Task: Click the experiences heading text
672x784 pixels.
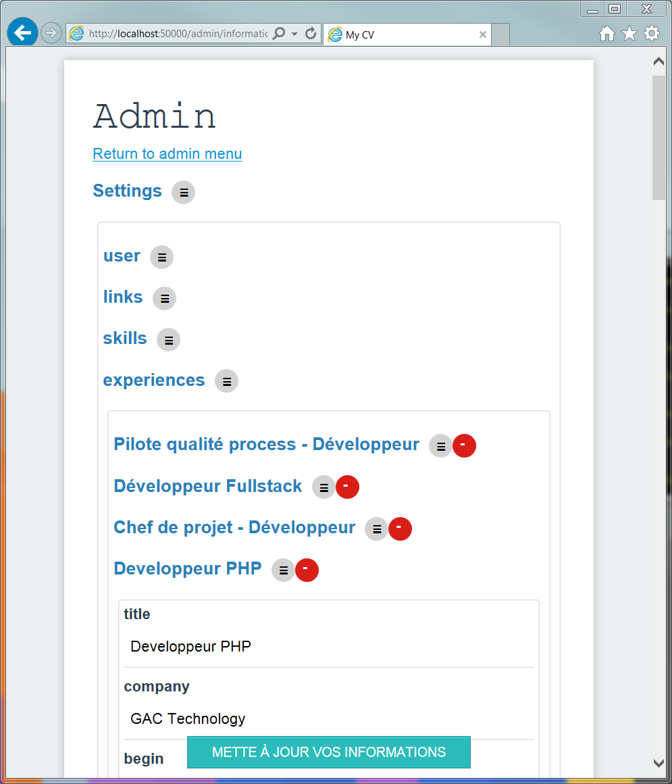Action: tap(154, 381)
